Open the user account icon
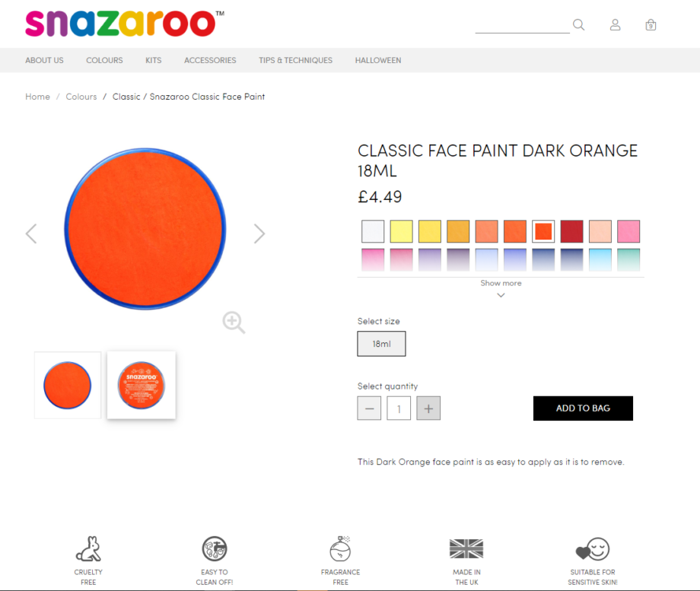700x591 pixels. point(615,25)
